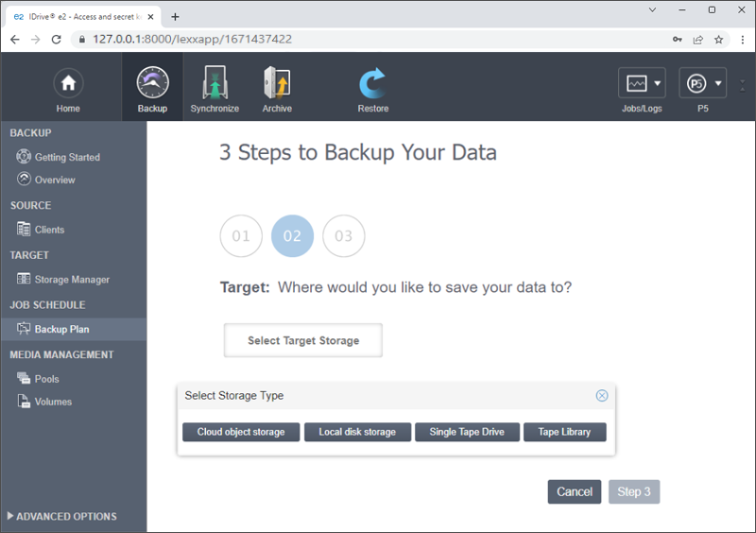Bookmark this page with star icon
756x533 pixels.
click(719, 40)
